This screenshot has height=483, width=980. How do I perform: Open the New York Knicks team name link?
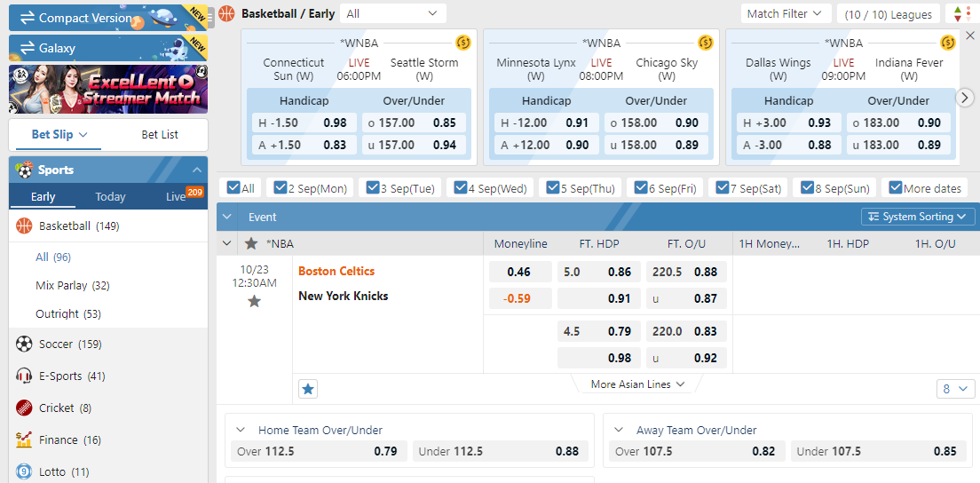pyautogui.click(x=344, y=296)
